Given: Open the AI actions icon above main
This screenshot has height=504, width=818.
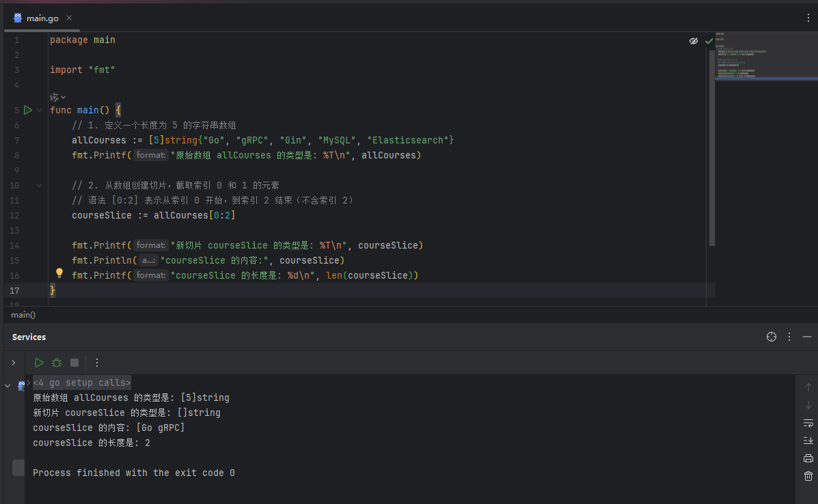Looking at the screenshot, I should (x=57, y=98).
